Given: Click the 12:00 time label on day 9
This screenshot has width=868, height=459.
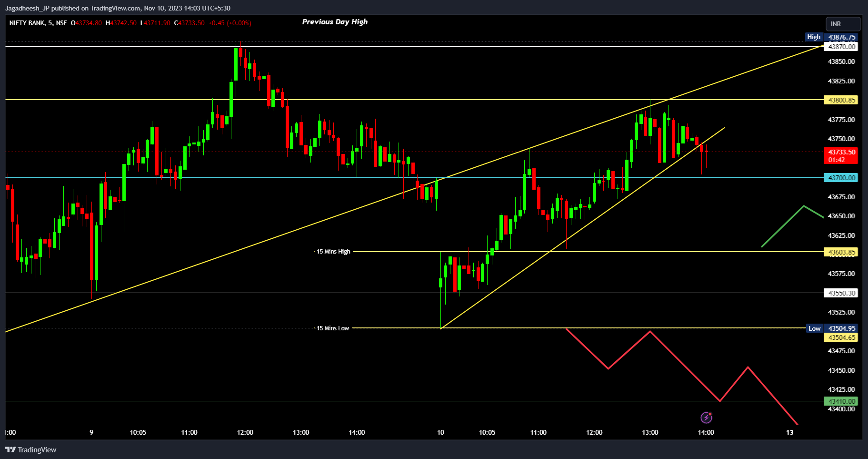Looking at the screenshot, I should [245, 432].
